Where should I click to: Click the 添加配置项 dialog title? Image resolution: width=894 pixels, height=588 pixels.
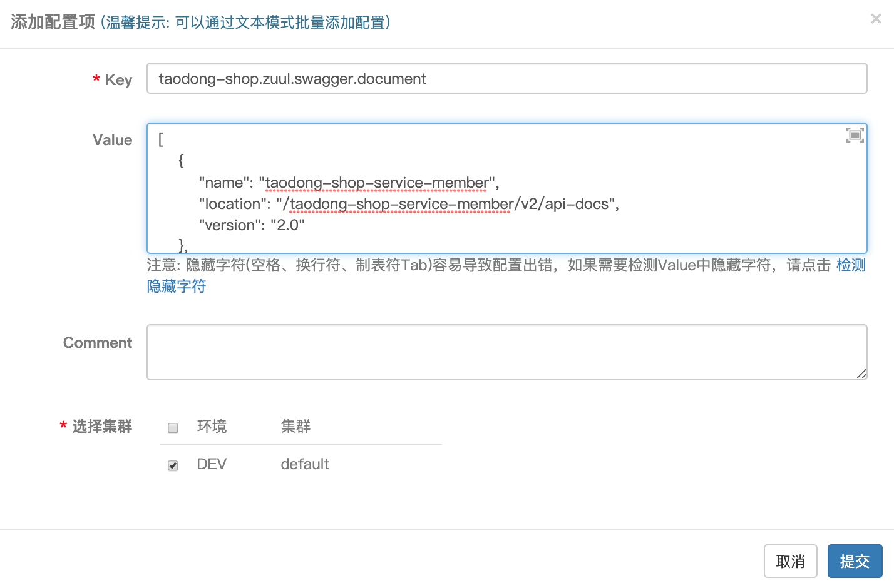click(53, 22)
